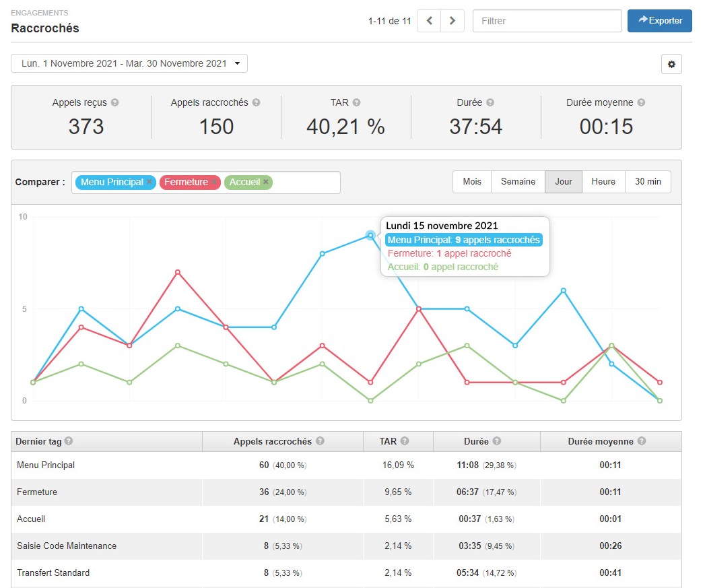Click help icon next to Durée moyenne summary

point(641,103)
